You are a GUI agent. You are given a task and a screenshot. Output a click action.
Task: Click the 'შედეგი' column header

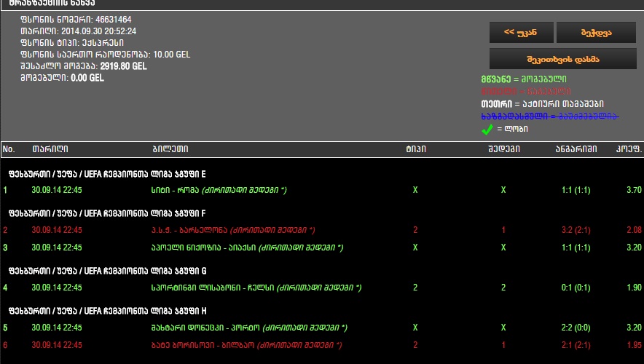tap(504, 149)
